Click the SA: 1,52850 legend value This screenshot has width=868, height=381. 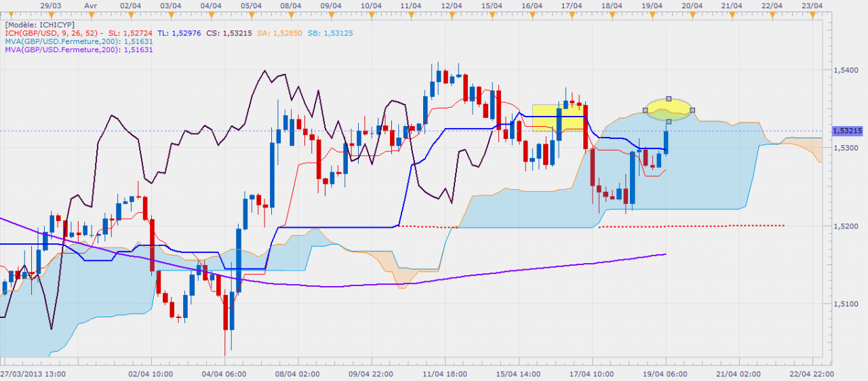tap(278, 32)
